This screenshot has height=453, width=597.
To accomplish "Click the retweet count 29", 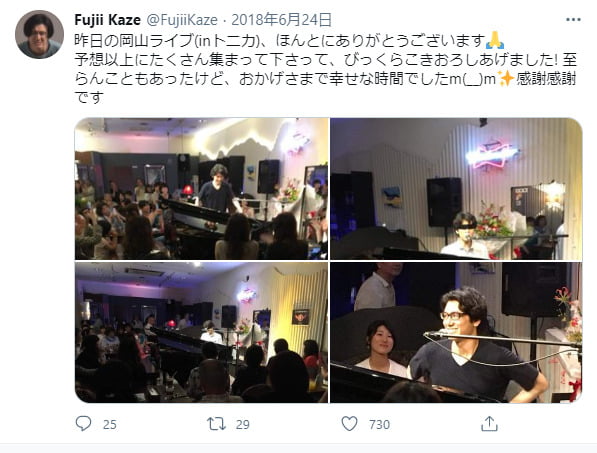I will click(243, 424).
